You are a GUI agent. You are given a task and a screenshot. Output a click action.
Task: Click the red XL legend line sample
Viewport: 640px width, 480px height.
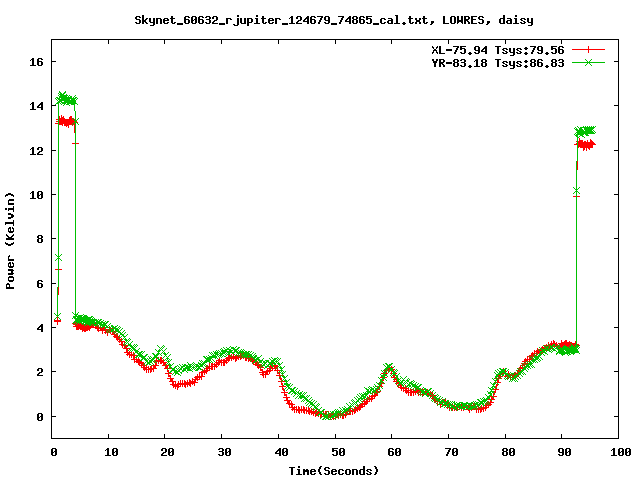point(588,50)
